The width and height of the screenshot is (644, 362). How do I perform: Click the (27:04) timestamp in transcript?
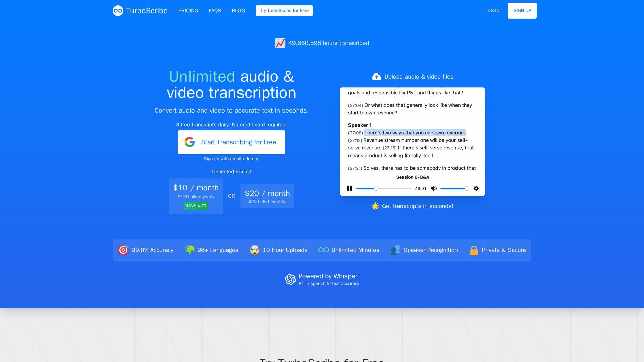[x=355, y=105]
